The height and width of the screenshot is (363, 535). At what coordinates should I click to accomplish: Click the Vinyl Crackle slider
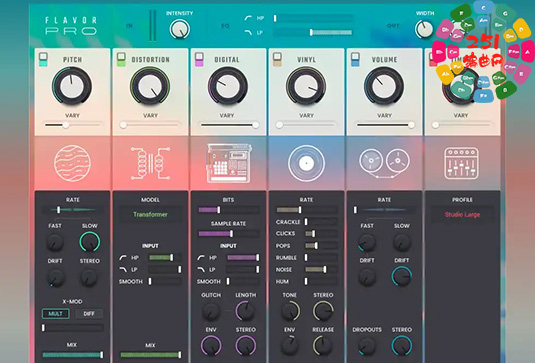[x=321, y=222]
